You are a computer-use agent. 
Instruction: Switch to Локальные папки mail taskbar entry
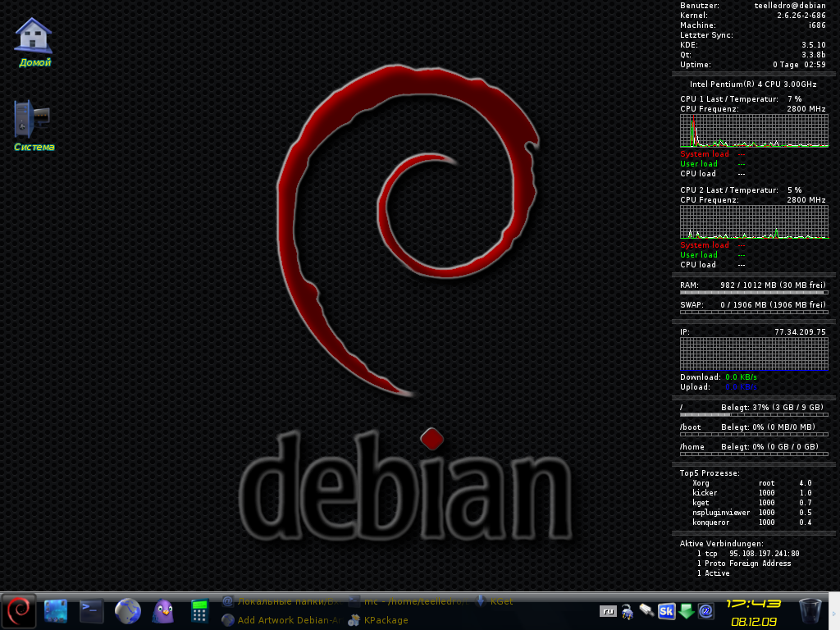tap(282, 601)
